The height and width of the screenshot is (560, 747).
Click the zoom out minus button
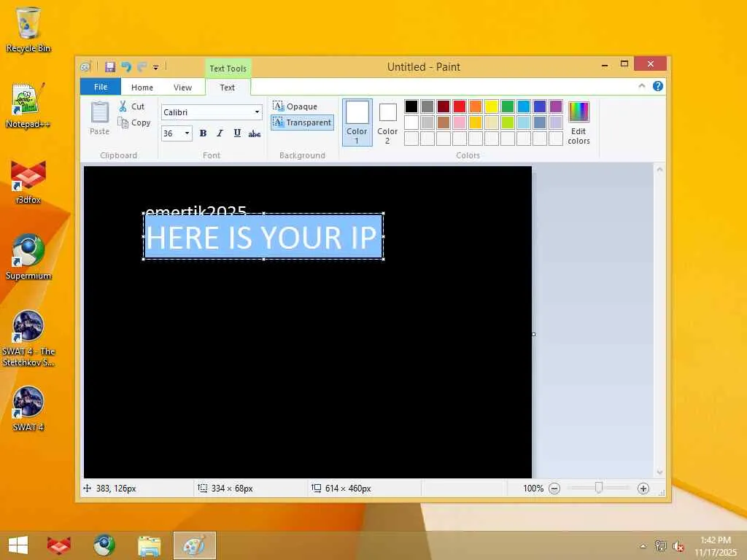(554, 489)
